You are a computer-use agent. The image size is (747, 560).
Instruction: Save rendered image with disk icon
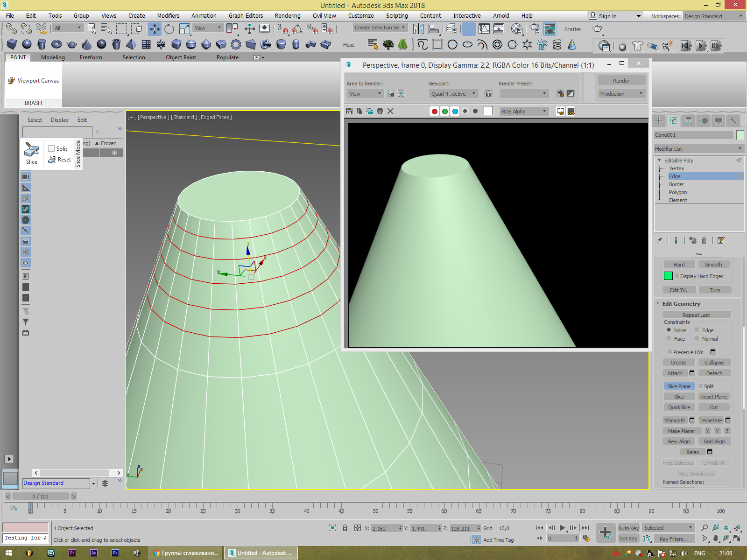[349, 111]
